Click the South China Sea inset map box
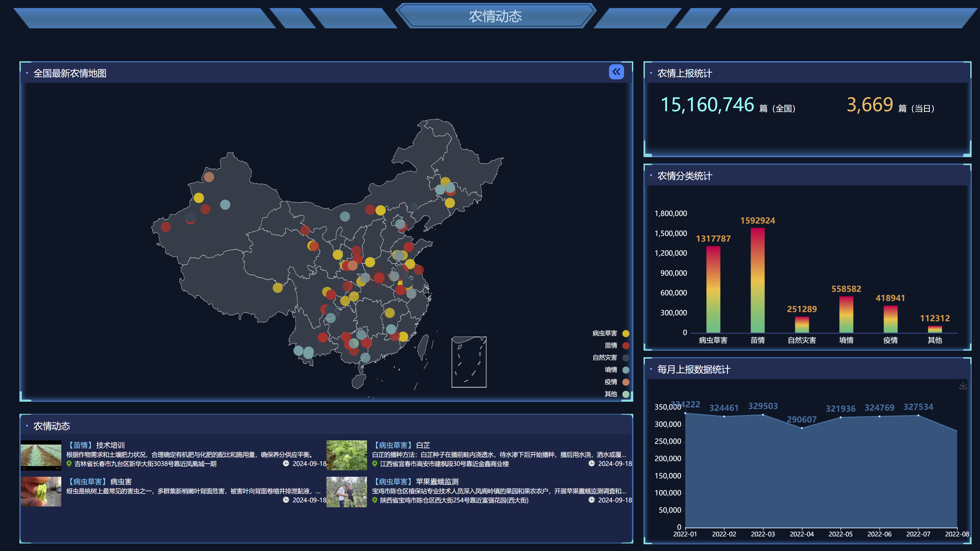 pos(469,362)
